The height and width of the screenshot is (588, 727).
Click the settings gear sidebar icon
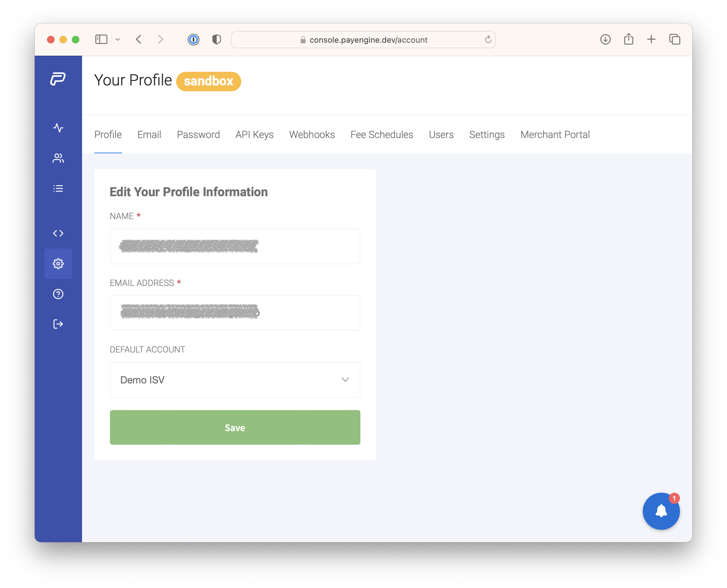pos(58,263)
